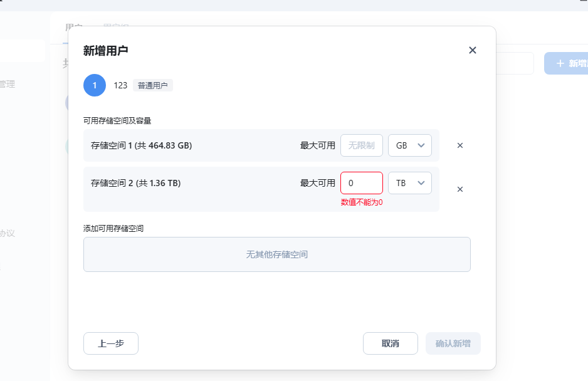
Task: Select the 存储空间 2 (共 1.36 TB) row label
Action: click(136, 183)
